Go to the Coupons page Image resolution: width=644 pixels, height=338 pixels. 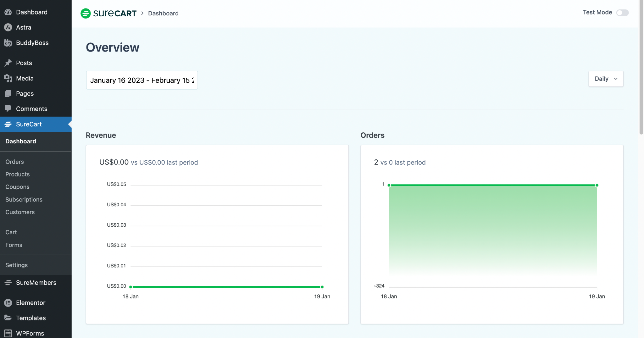tap(17, 187)
